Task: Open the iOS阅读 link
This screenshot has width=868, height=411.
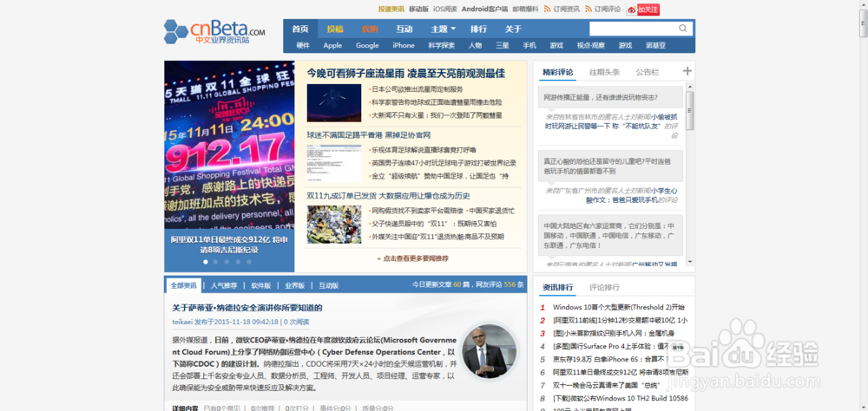Action: (x=445, y=9)
